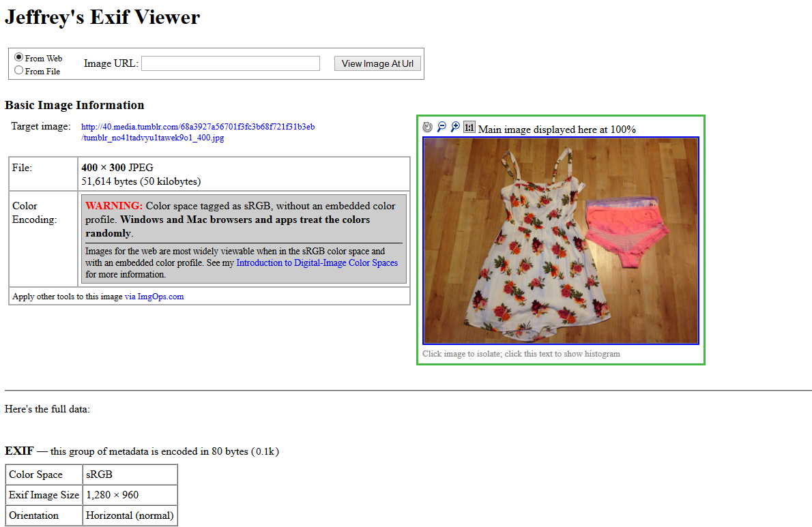Image resolution: width=812 pixels, height=527 pixels.
Task: Click the View Image At Url button
Action: pyautogui.click(x=377, y=63)
